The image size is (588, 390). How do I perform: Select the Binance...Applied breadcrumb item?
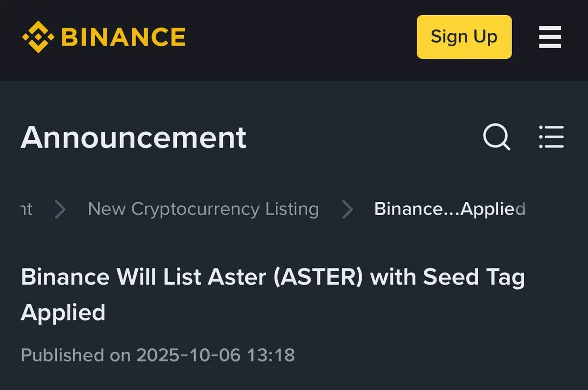coord(449,209)
